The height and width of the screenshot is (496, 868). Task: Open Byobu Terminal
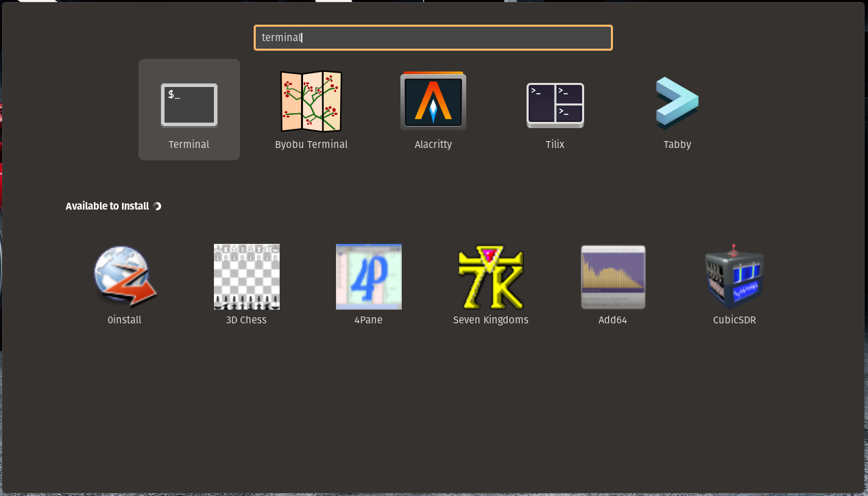[311, 103]
